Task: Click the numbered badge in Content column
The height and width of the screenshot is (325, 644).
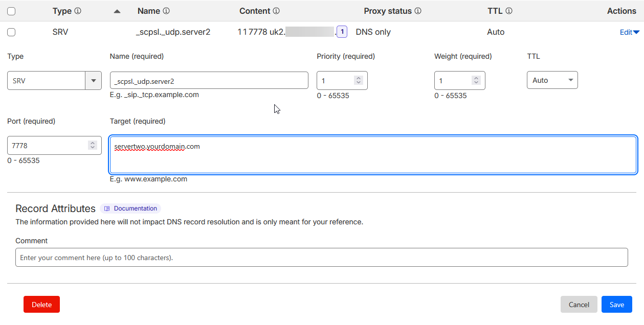Action: pyautogui.click(x=342, y=32)
